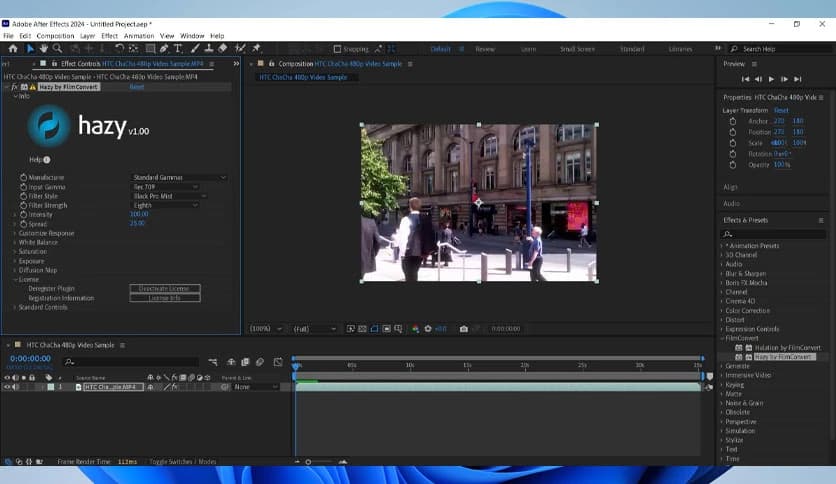The width and height of the screenshot is (836, 484).
Task: Open the Animation menu
Action: point(139,36)
